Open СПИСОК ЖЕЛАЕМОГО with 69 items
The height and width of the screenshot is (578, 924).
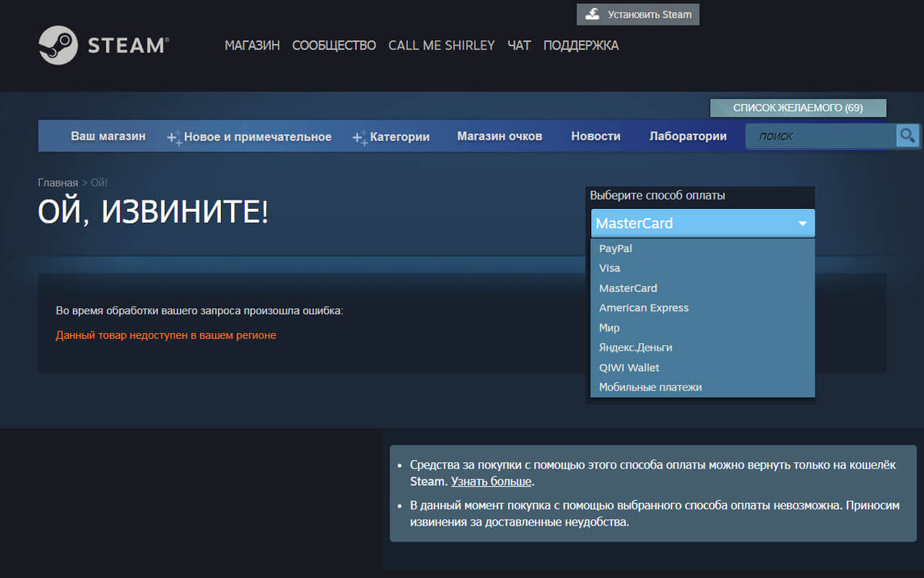[x=798, y=108]
